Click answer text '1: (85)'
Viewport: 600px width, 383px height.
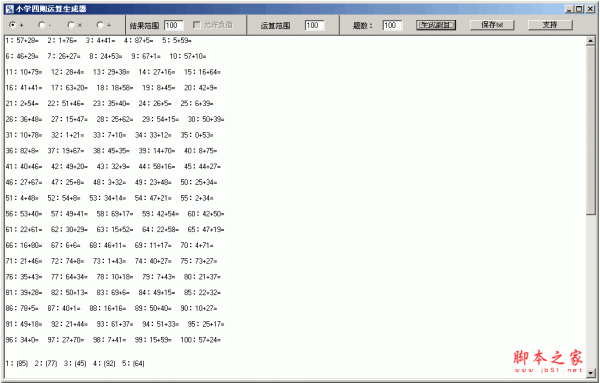(17, 363)
